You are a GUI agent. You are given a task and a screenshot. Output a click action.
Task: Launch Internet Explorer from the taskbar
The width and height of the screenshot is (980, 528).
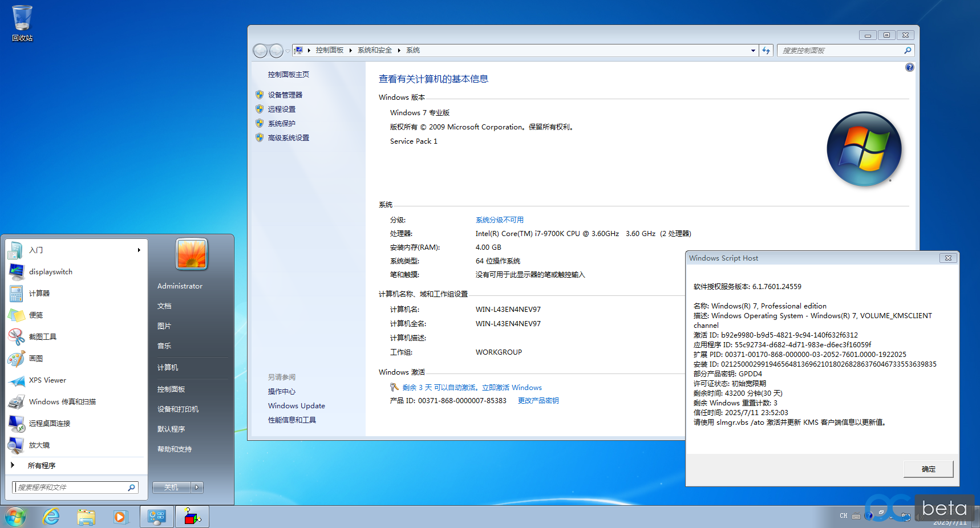(51, 517)
